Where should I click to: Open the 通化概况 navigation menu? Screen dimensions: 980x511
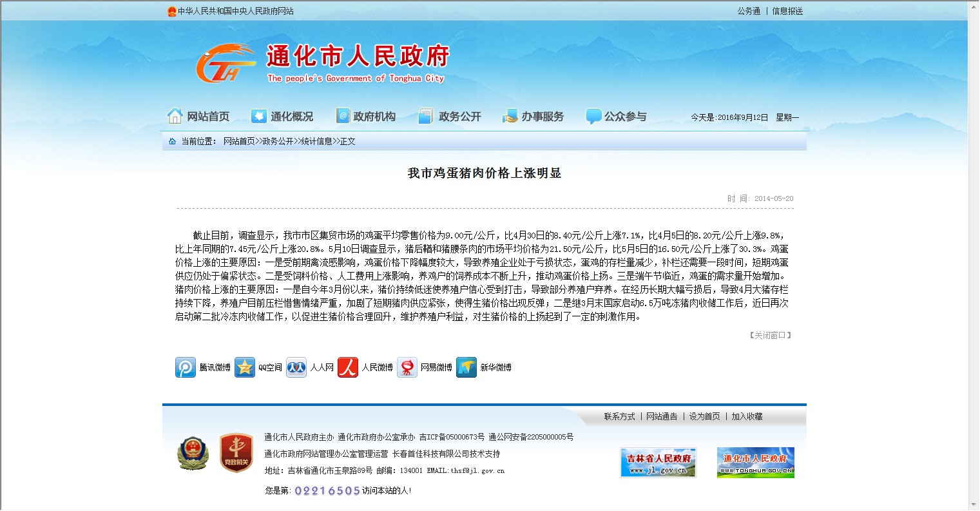282,117
